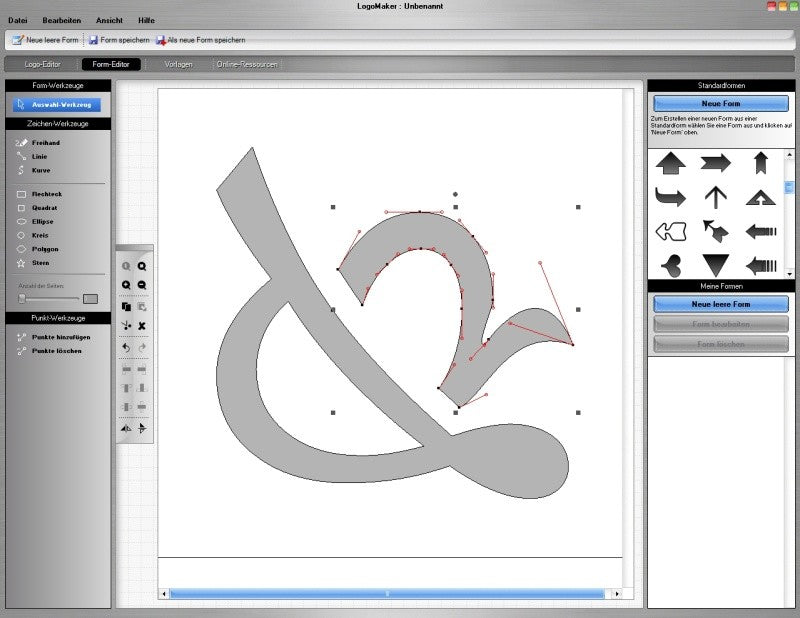Click the Neue Form button

tap(720, 104)
